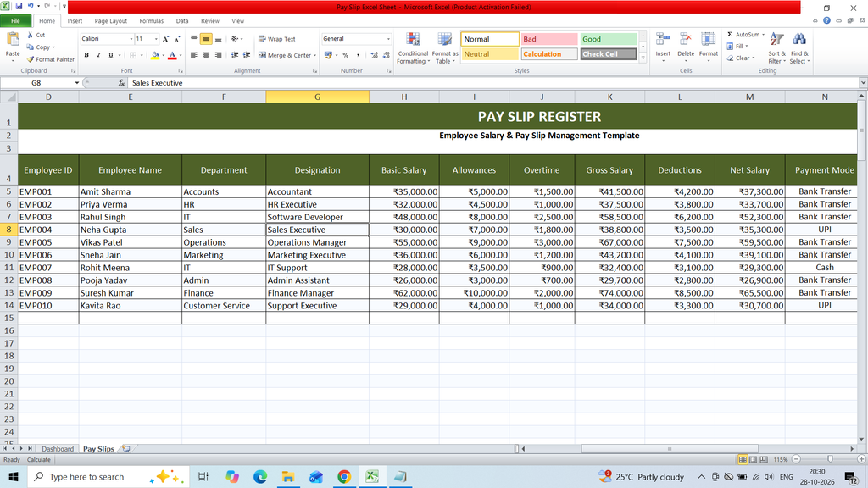Open the Name Box dropdown arrow
The height and width of the screenshot is (488, 868).
77,83
